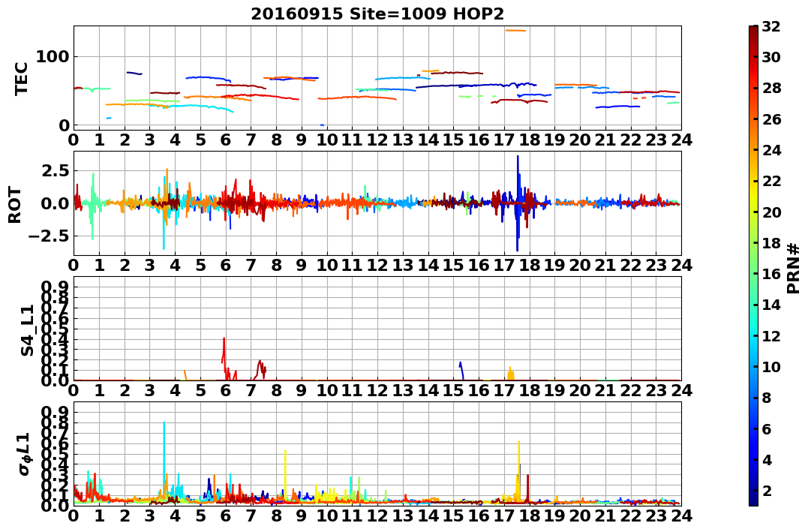Click the hour "0" tick under the TEC panel

point(74,140)
